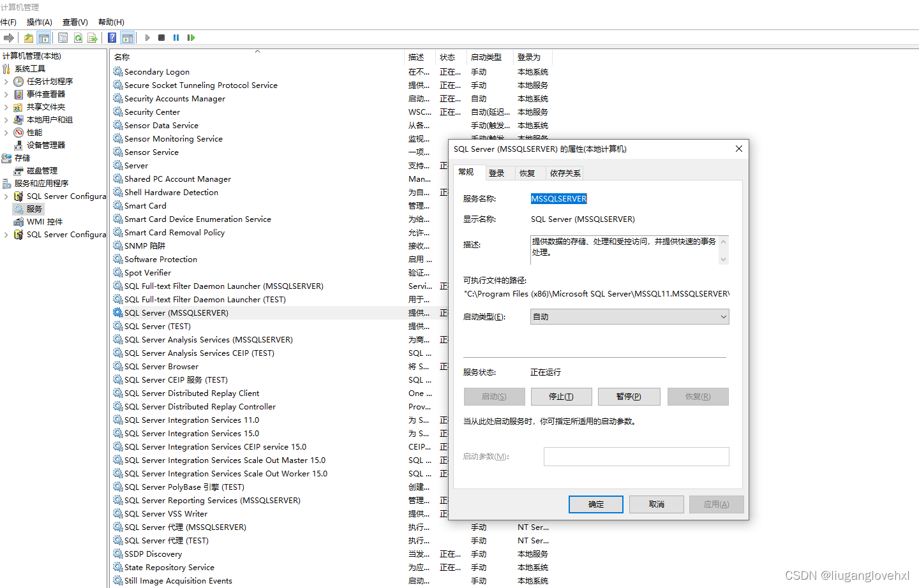Viewport: 919px width, 588px height.
Task: Open the 查看(V) menu
Action: click(x=75, y=22)
